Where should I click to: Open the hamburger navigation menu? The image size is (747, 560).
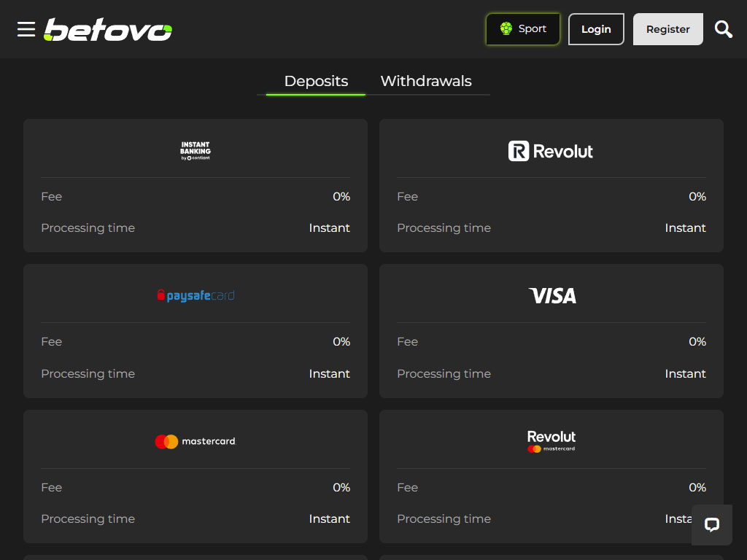pyautogui.click(x=26, y=29)
